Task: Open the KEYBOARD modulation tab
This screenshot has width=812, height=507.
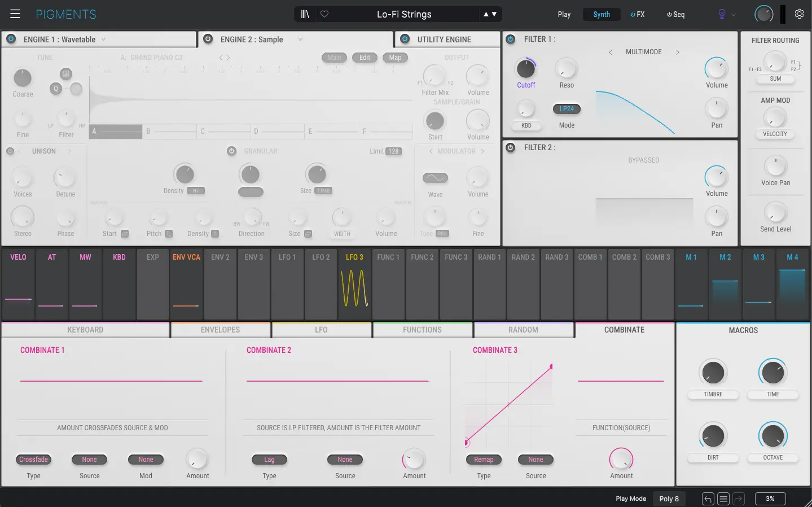Action: (85, 330)
